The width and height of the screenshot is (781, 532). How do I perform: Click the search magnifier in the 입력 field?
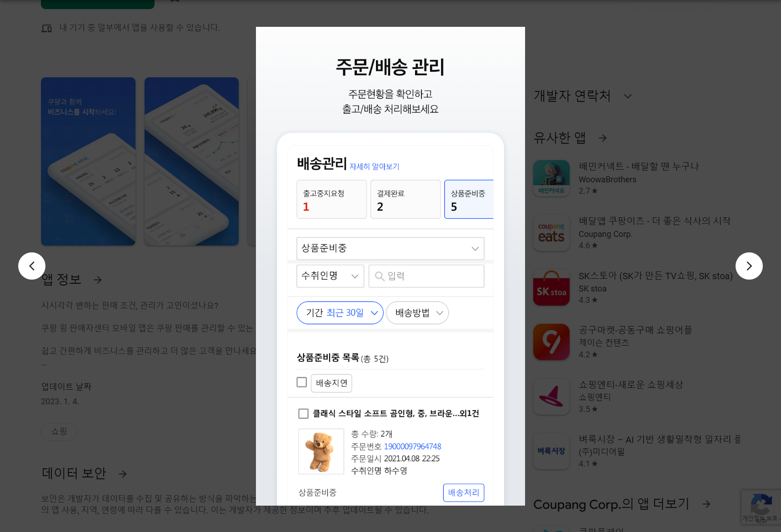click(x=380, y=276)
